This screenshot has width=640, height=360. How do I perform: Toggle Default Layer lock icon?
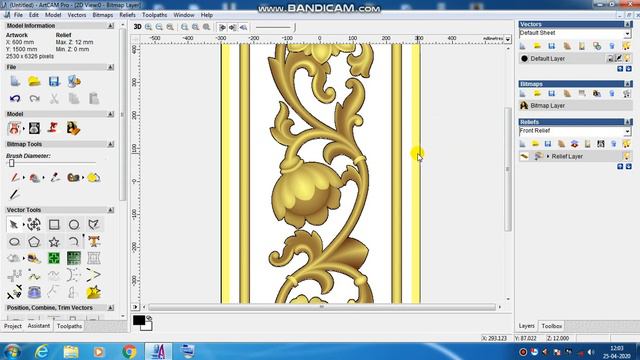611,58
